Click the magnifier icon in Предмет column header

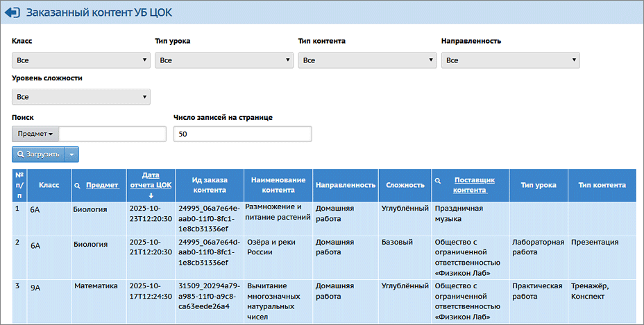point(78,186)
